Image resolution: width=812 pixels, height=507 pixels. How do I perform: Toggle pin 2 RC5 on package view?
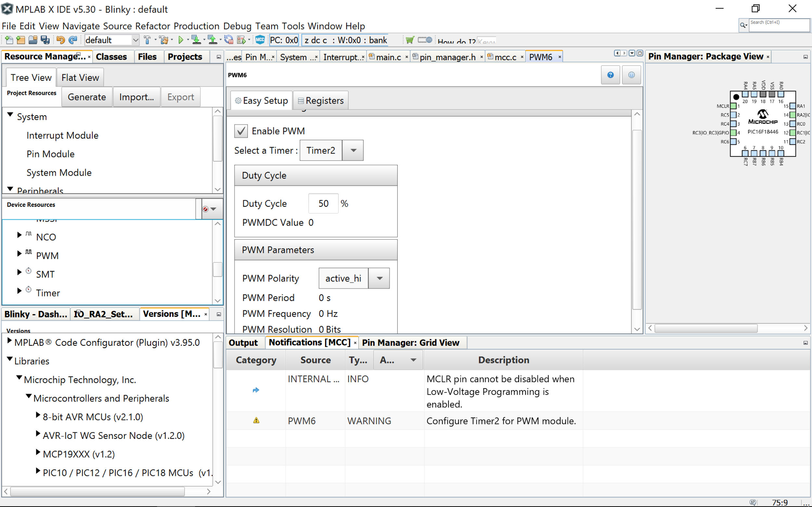(733, 115)
